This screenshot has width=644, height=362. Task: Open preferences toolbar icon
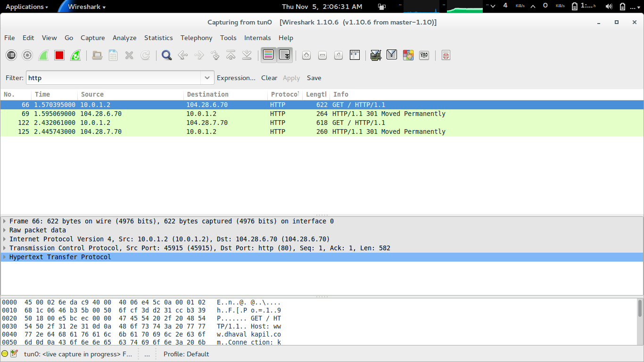point(424,55)
